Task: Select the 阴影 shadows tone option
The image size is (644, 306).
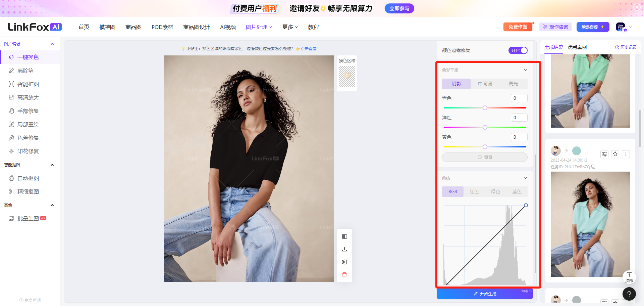Action: tap(456, 84)
